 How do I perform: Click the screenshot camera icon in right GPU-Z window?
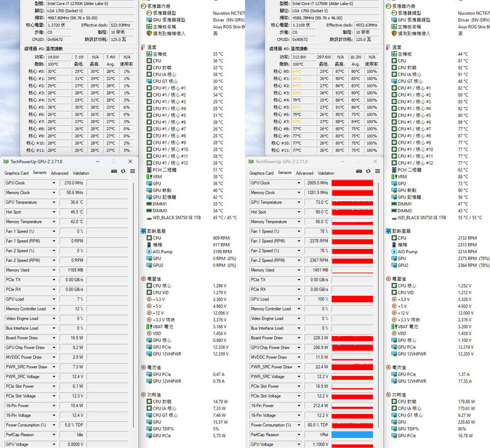tap(359, 171)
